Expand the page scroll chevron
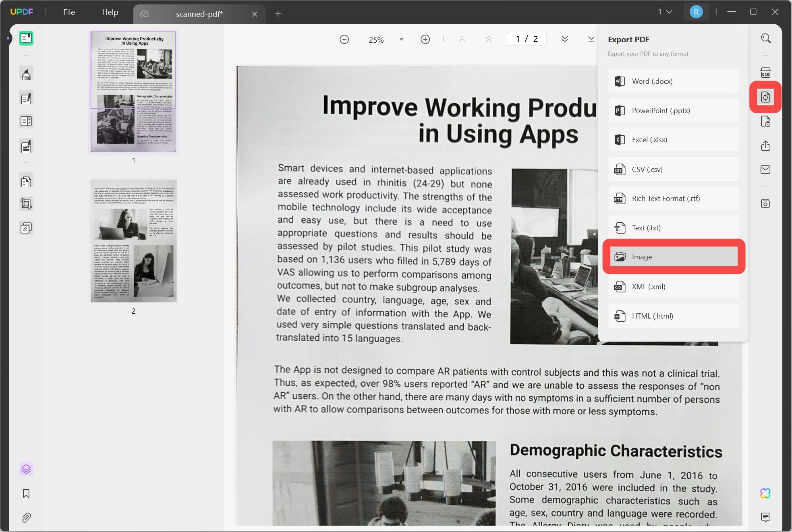792x532 pixels. tap(565, 39)
